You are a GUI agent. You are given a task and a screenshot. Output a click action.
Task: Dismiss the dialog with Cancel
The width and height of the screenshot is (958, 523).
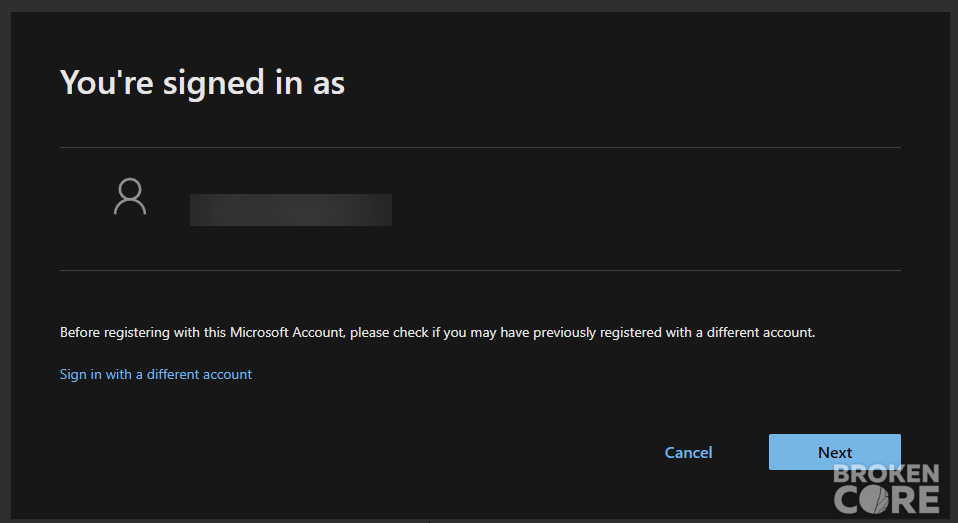click(689, 452)
